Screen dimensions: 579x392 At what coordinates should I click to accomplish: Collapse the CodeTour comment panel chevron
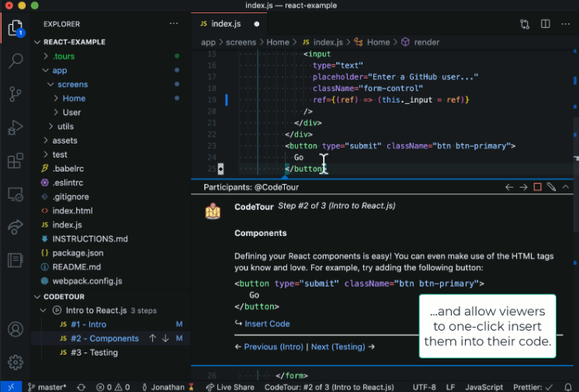coord(565,187)
